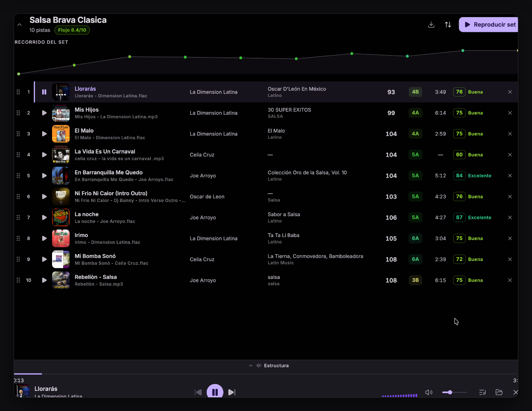This screenshot has width=532, height=411.
Task: Play the track Rebeliòn - Salsa
Action: (44, 280)
